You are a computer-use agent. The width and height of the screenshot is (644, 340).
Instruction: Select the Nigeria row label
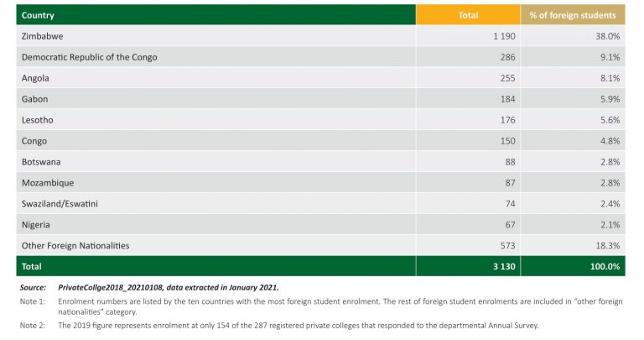coord(38,224)
